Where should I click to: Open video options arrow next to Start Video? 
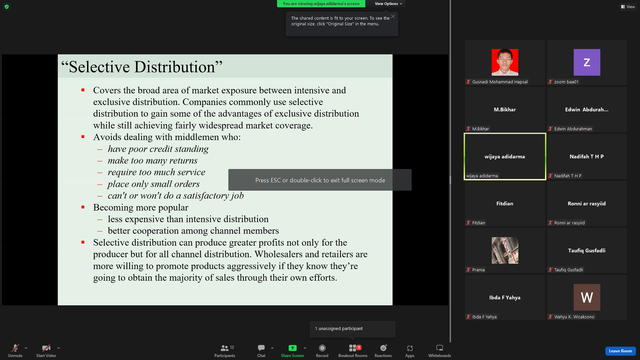[59, 348]
